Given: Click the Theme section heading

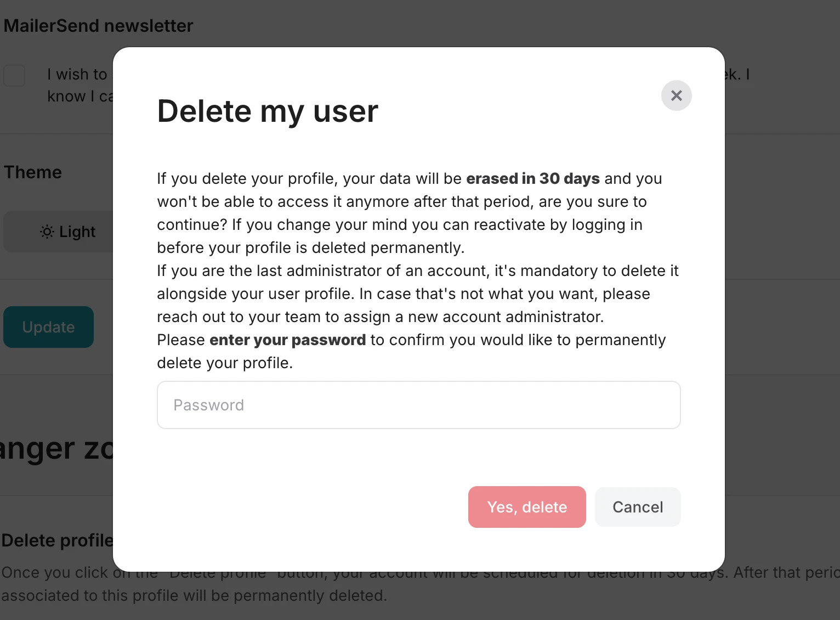Looking at the screenshot, I should tap(33, 172).
